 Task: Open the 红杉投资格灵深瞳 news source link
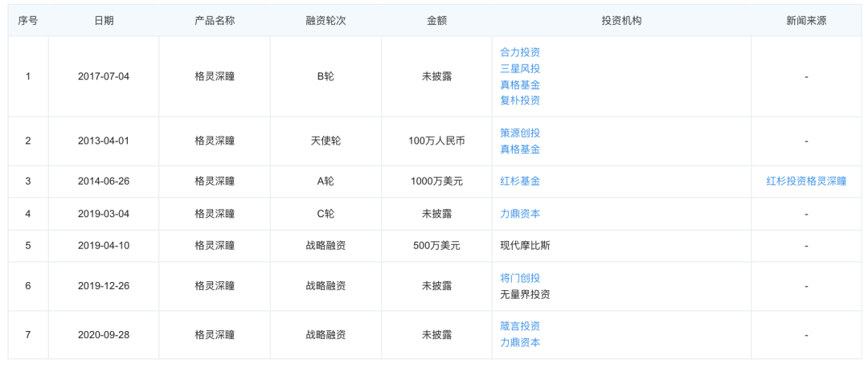click(x=806, y=181)
